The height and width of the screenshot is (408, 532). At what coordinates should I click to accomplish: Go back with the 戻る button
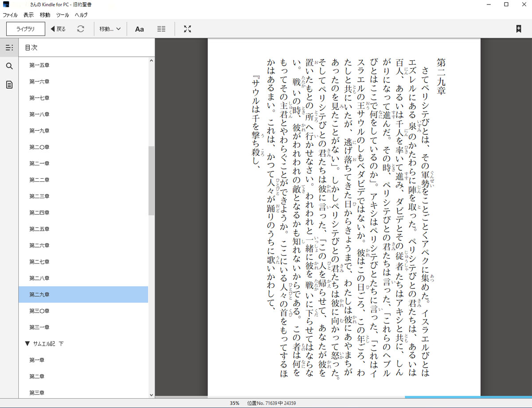tap(58, 29)
